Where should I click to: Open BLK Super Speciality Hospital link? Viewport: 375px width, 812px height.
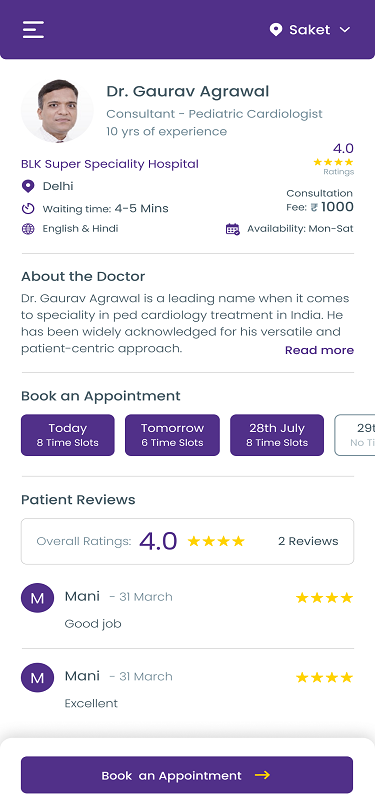point(110,164)
